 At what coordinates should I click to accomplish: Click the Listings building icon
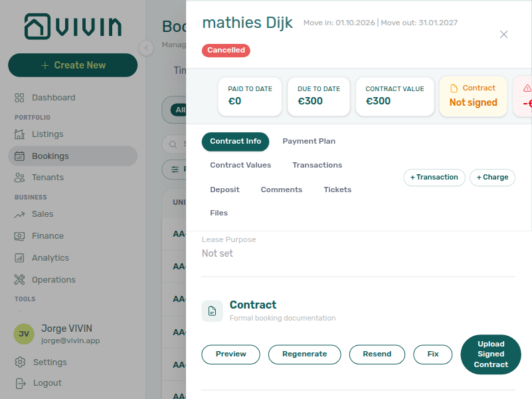pos(19,134)
